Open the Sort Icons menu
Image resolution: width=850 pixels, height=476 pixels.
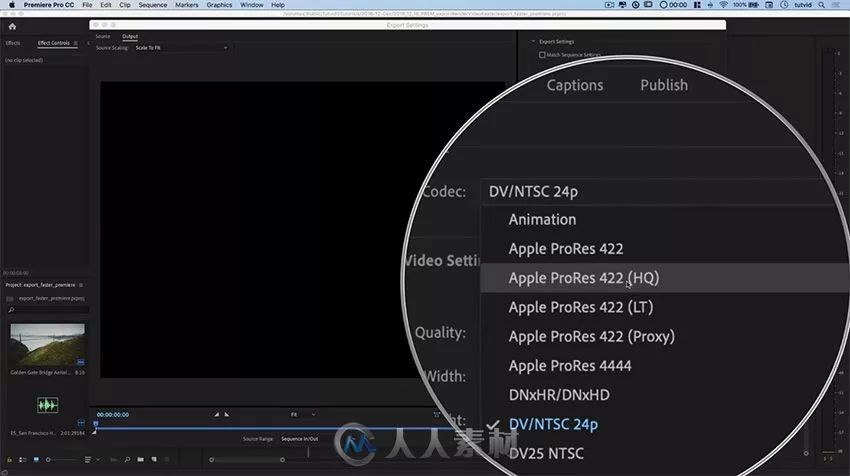[x=89, y=460]
